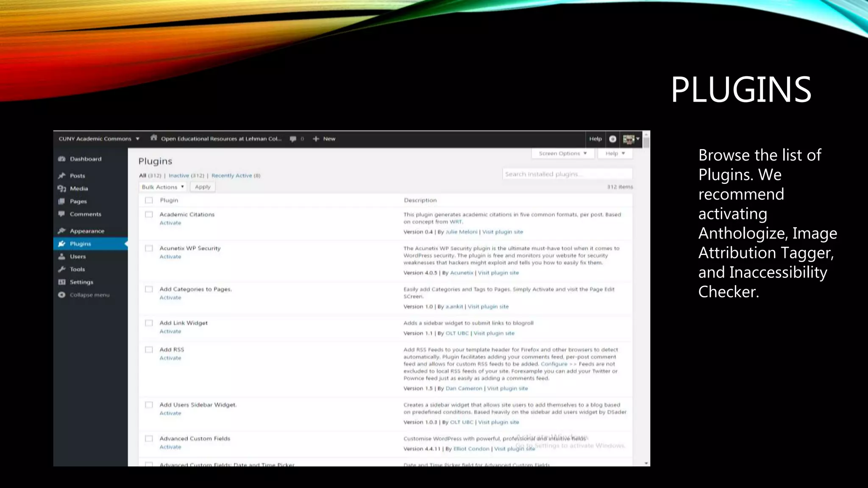The width and height of the screenshot is (868, 488).
Task: Click the home icon in admin bar
Action: tap(154, 138)
